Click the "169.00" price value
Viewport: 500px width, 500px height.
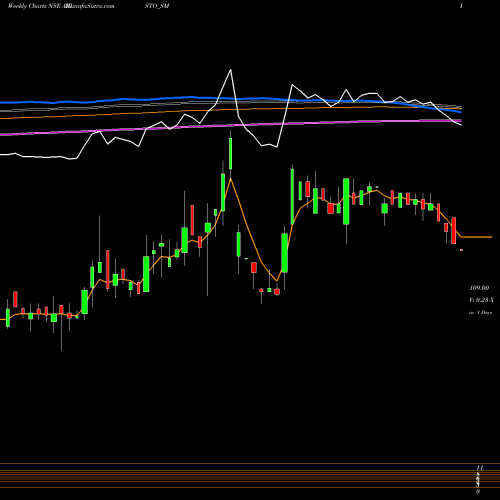[479, 288]
